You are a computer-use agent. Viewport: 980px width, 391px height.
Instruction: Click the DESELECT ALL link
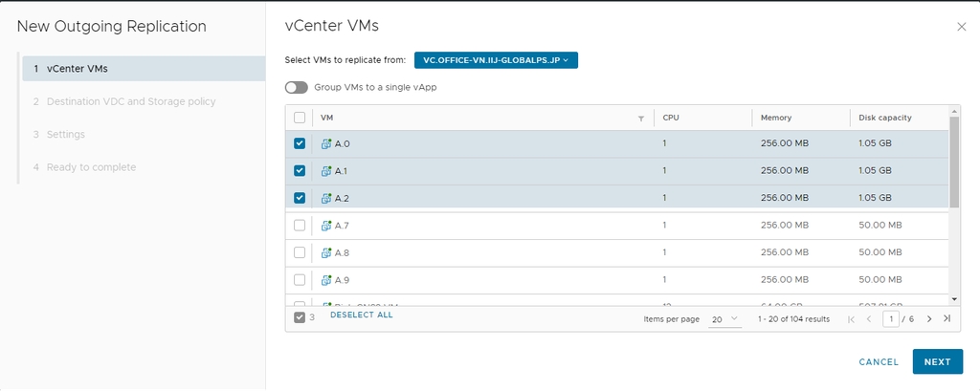[361, 315]
